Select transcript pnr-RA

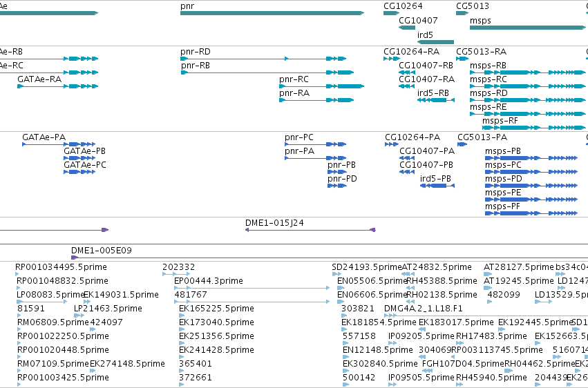point(316,100)
